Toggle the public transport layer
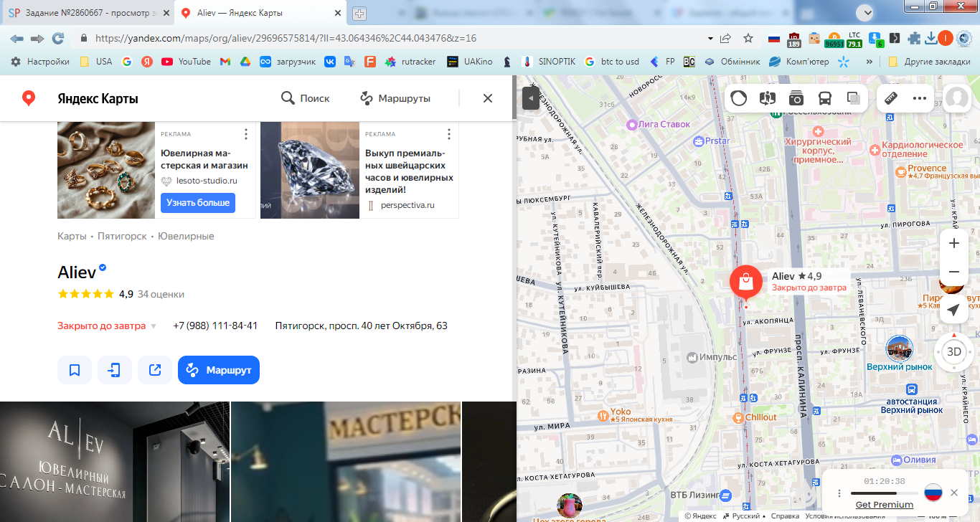Image resolution: width=980 pixels, height=522 pixels. [x=825, y=98]
